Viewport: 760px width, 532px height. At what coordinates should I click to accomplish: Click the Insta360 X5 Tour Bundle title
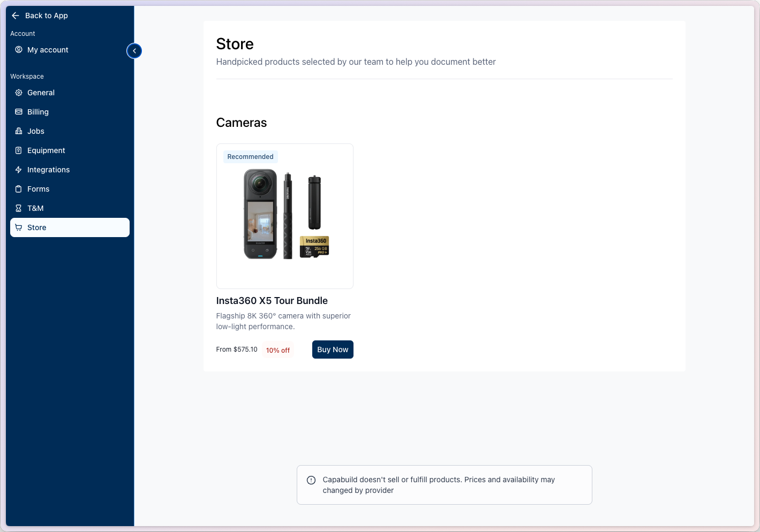point(272,301)
